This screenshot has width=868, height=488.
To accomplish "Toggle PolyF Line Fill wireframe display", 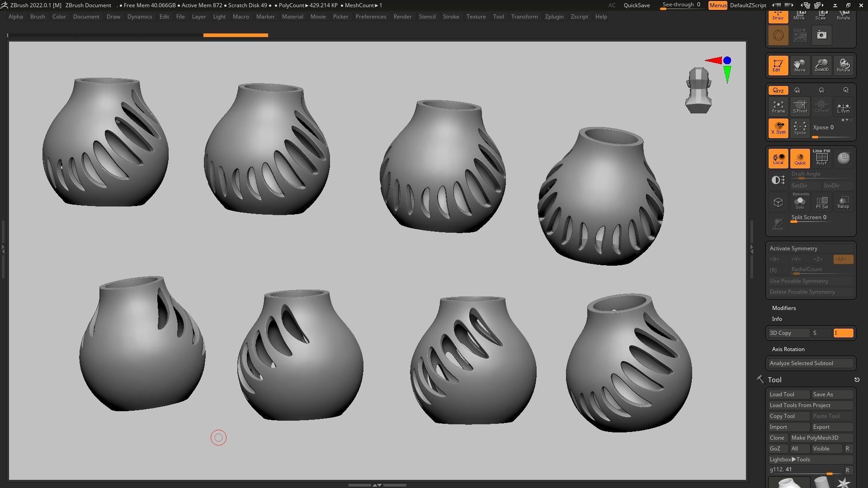I will 821,158.
